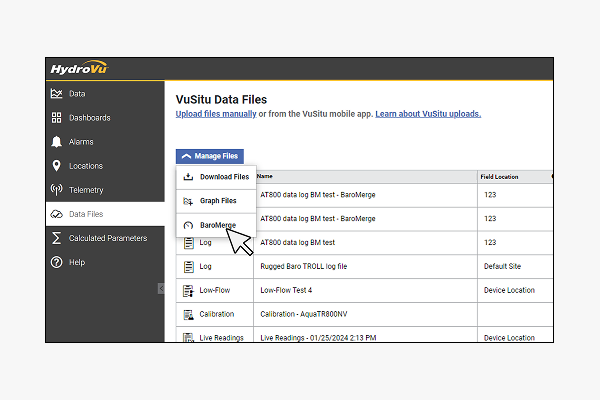This screenshot has height=400, width=600.
Task: Click the Alarms bell icon
Action: point(56,142)
